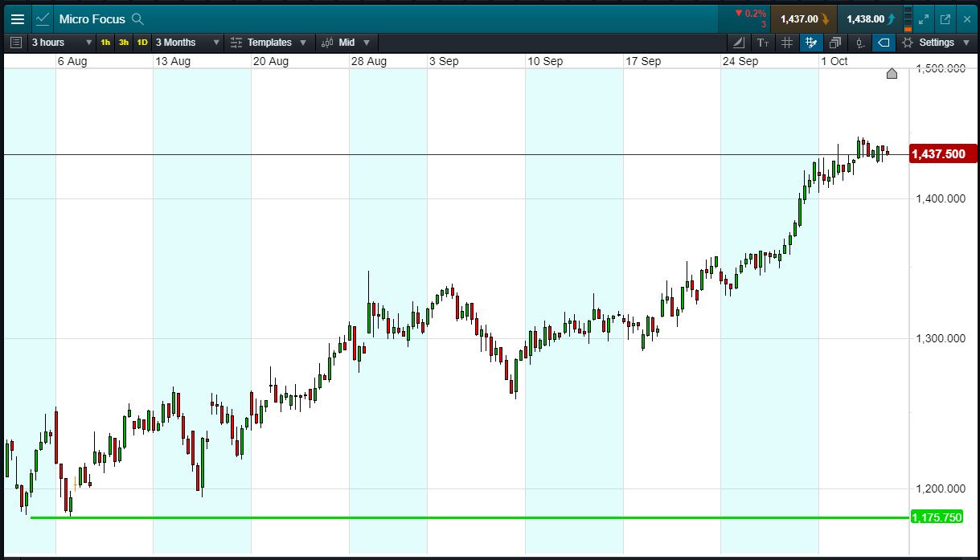This screenshot has width=980, height=560.
Task: Search for an instrument with magnifier icon
Action: coord(137,18)
